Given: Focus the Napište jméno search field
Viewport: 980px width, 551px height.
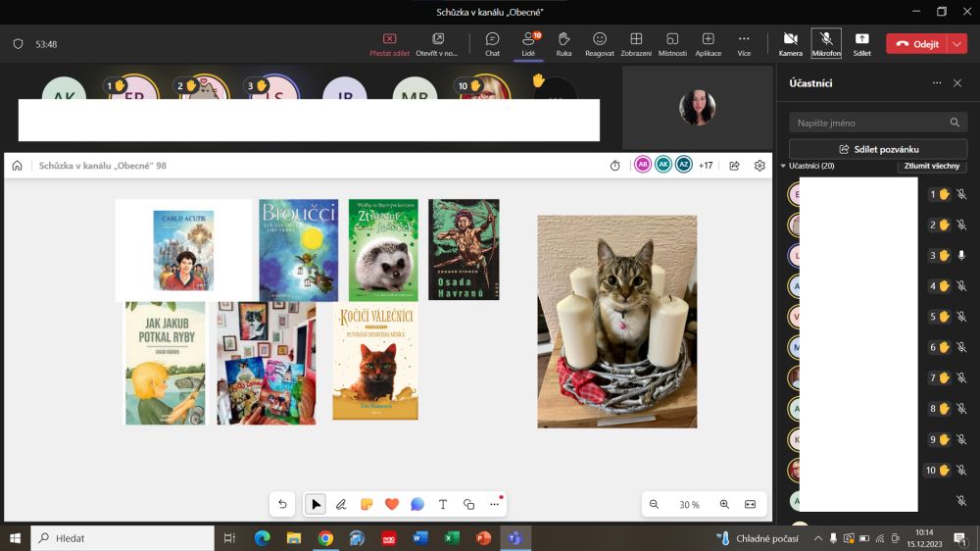Looking at the screenshot, I should 878,123.
